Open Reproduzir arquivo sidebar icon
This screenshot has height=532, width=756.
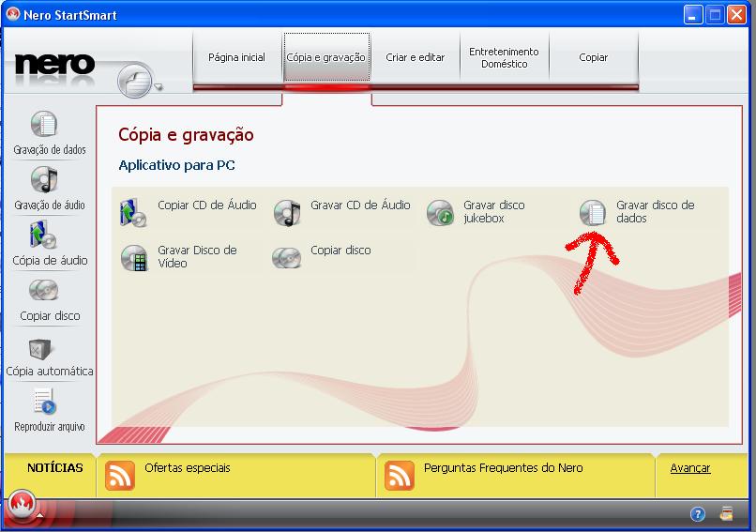pos(45,402)
